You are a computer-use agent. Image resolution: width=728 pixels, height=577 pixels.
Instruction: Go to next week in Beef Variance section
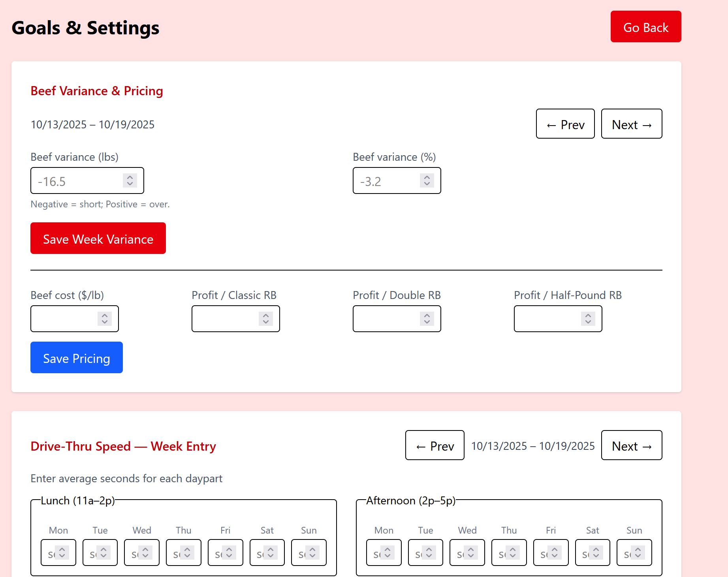pos(632,124)
